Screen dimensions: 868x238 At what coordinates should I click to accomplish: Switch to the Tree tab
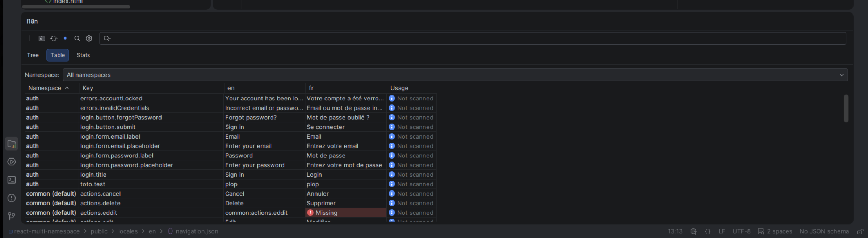[33, 55]
